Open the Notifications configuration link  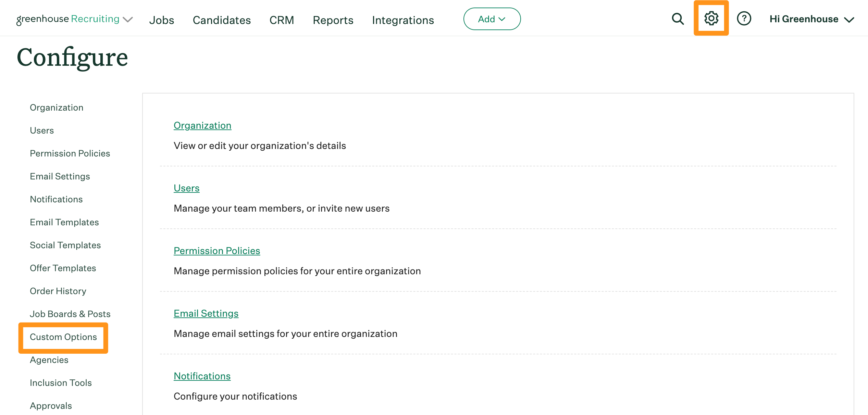(x=202, y=376)
